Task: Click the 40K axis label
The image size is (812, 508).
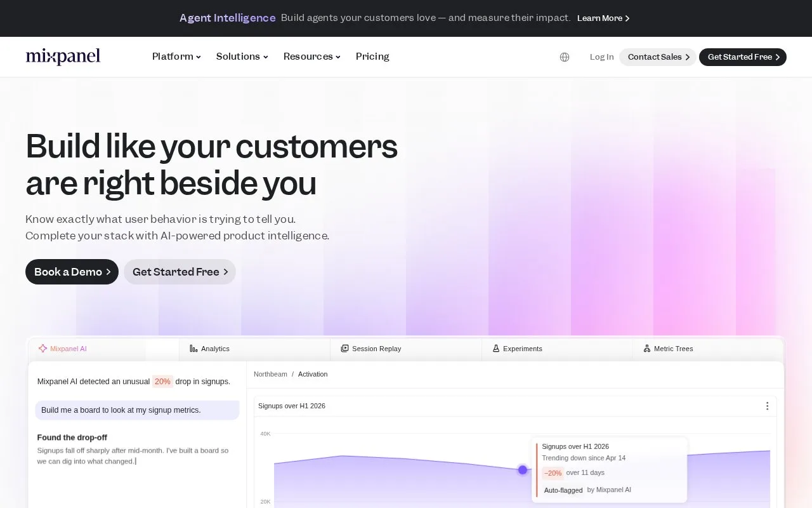Action: point(265,434)
